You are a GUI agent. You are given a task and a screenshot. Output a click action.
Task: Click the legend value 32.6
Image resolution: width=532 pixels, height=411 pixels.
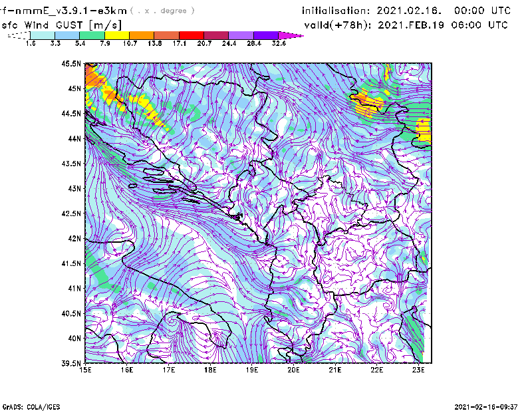pos(279,43)
